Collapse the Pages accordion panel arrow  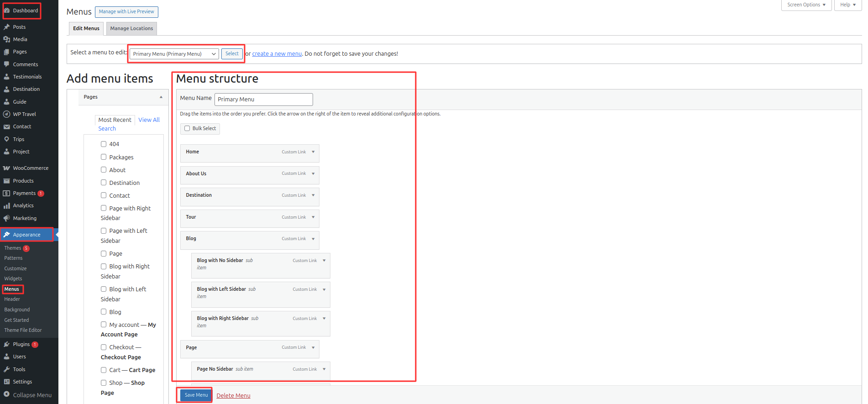161,97
